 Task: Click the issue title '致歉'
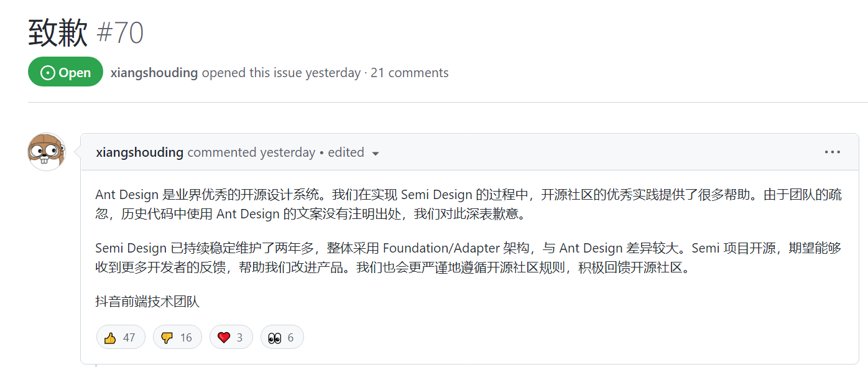58,33
